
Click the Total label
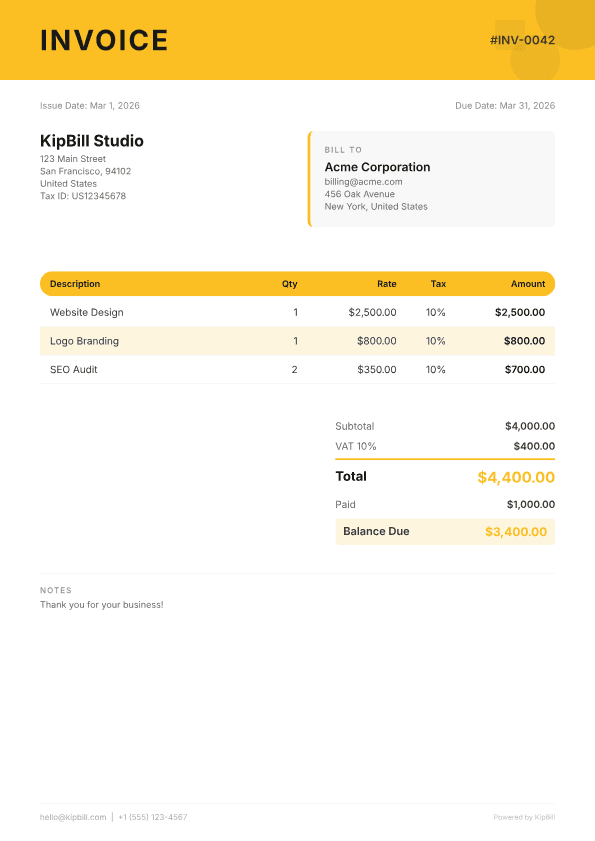point(351,476)
